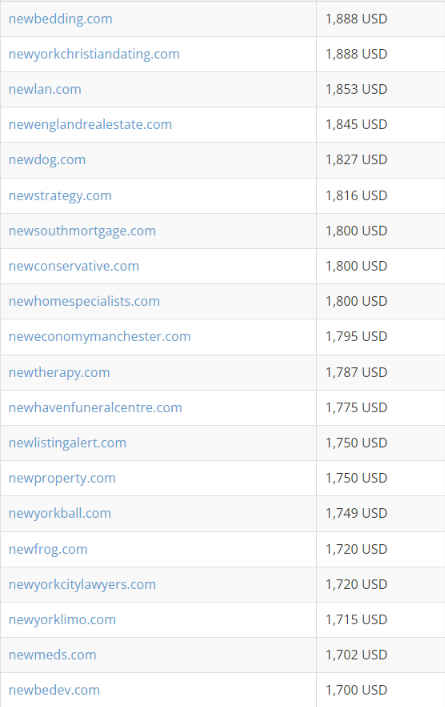
Task: Click the newmeds.com link
Action: point(53,655)
